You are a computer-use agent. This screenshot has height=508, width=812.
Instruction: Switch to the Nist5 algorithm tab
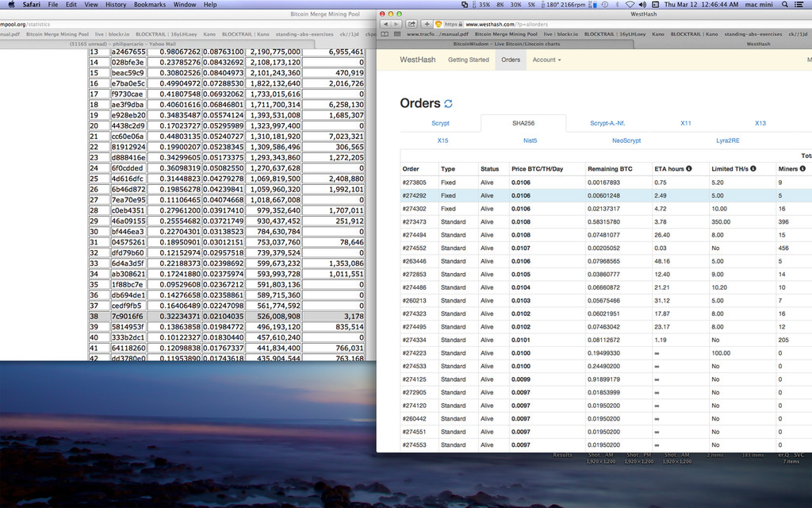[x=530, y=140]
